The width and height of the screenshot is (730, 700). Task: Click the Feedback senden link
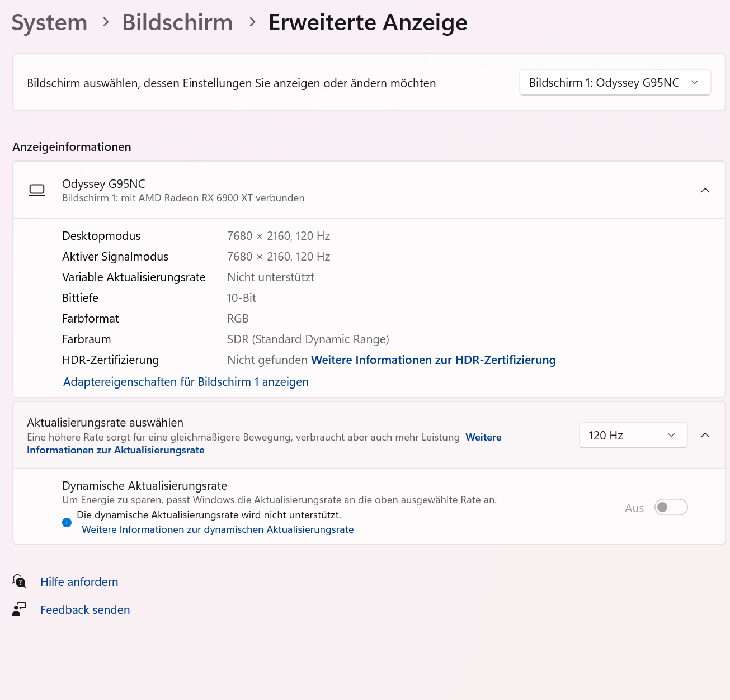(85, 610)
